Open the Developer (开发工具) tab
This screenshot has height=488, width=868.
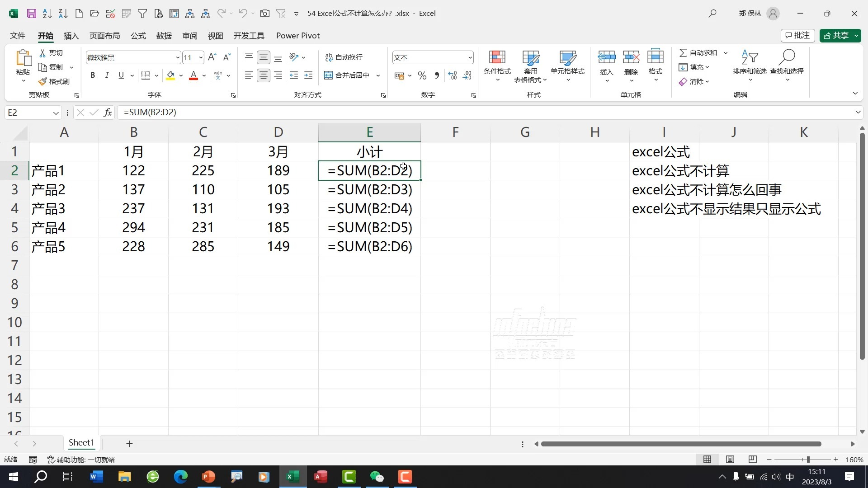249,36
